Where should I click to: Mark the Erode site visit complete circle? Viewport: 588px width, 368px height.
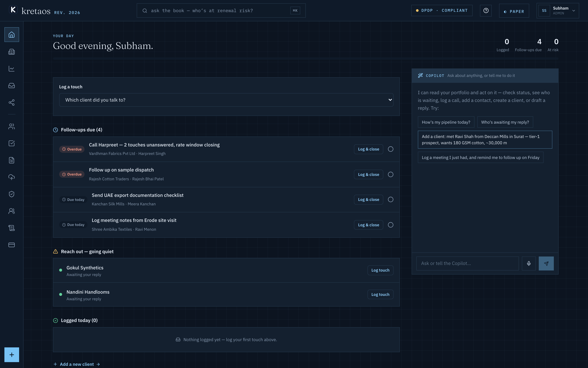click(390, 225)
